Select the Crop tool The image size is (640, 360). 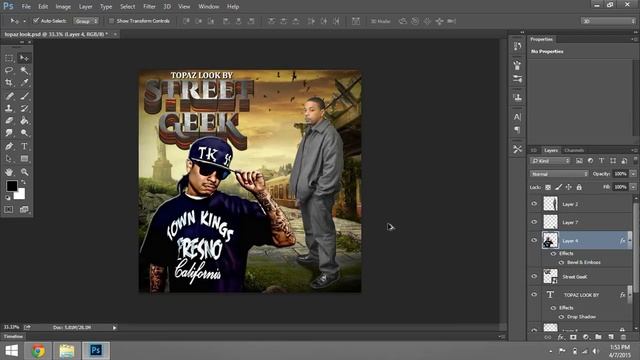pos(9,82)
